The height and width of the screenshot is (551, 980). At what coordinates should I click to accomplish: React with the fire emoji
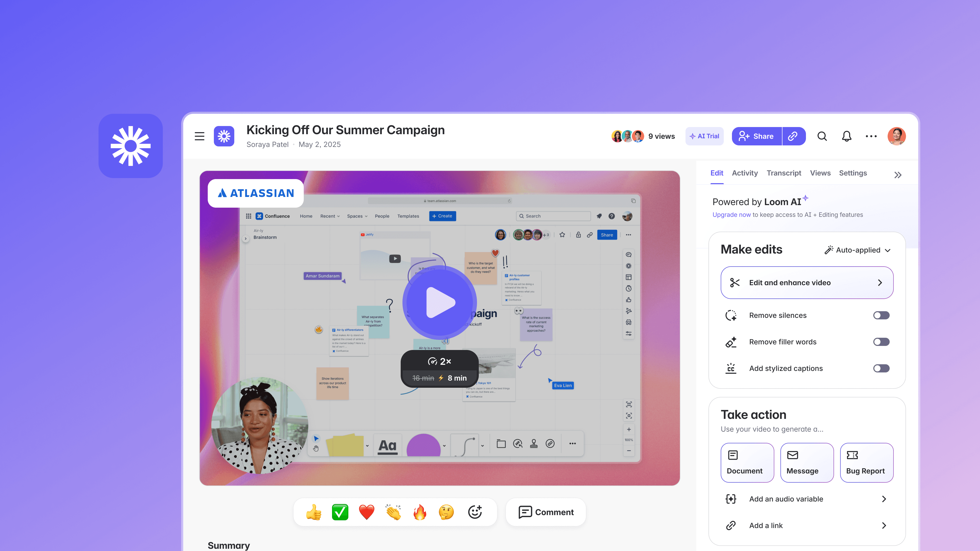point(420,512)
